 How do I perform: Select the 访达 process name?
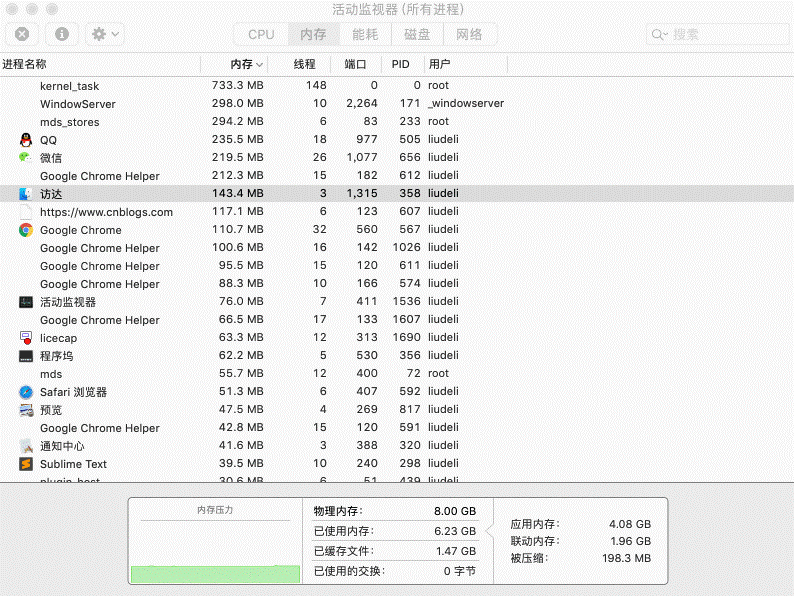[x=51, y=194]
